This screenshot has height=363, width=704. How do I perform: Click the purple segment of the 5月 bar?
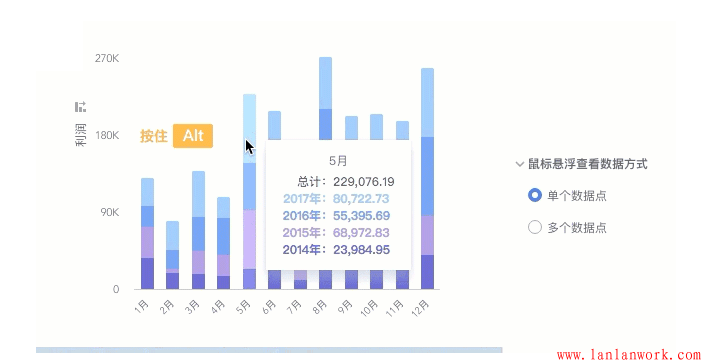click(250, 239)
